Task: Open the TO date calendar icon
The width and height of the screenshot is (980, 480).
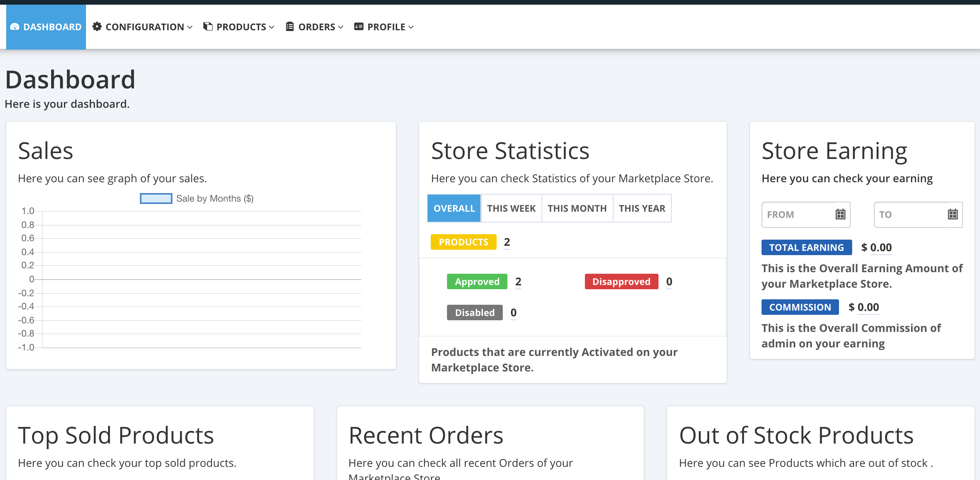Action: (x=952, y=214)
